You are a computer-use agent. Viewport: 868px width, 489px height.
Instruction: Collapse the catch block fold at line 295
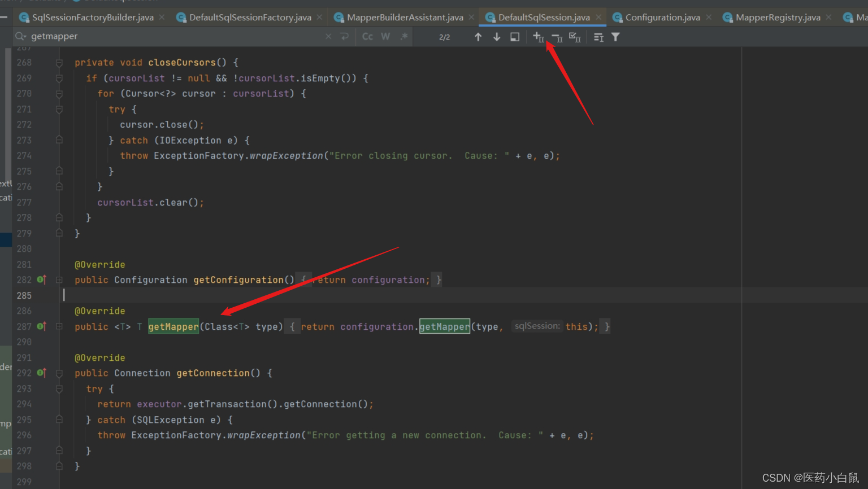(59, 420)
